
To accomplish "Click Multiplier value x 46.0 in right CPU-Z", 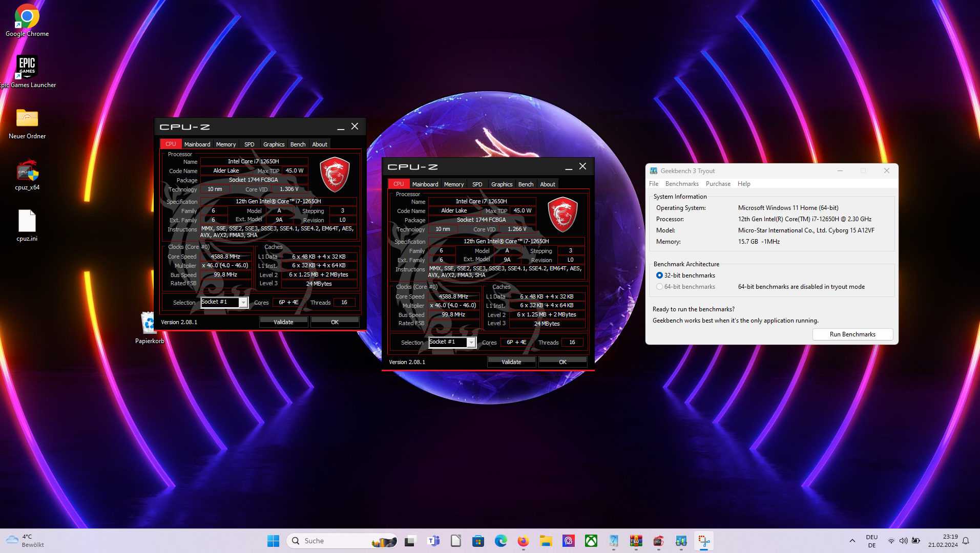I will click(x=453, y=306).
